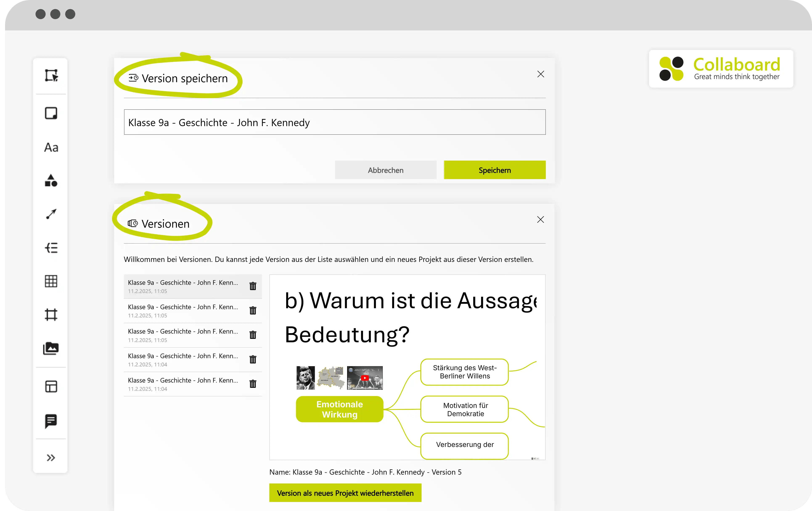The width and height of the screenshot is (812, 511).
Task: Click Abbrechen to cancel saving
Action: click(x=385, y=170)
